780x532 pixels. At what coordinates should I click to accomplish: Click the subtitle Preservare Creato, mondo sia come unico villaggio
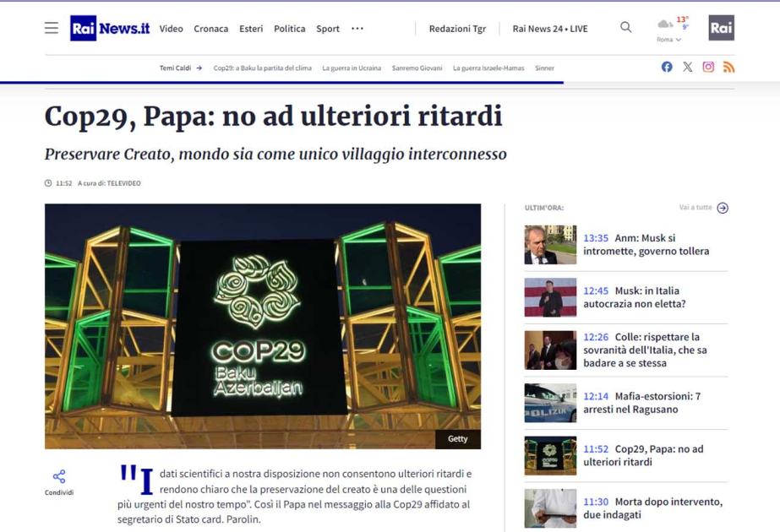click(275, 155)
